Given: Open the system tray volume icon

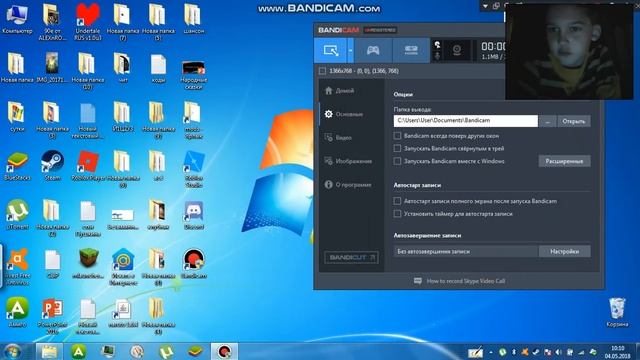Looking at the screenshot, I should pos(558,352).
